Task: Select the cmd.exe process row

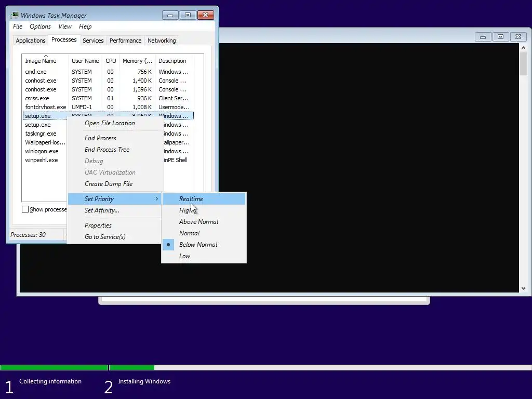Action: (108, 72)
